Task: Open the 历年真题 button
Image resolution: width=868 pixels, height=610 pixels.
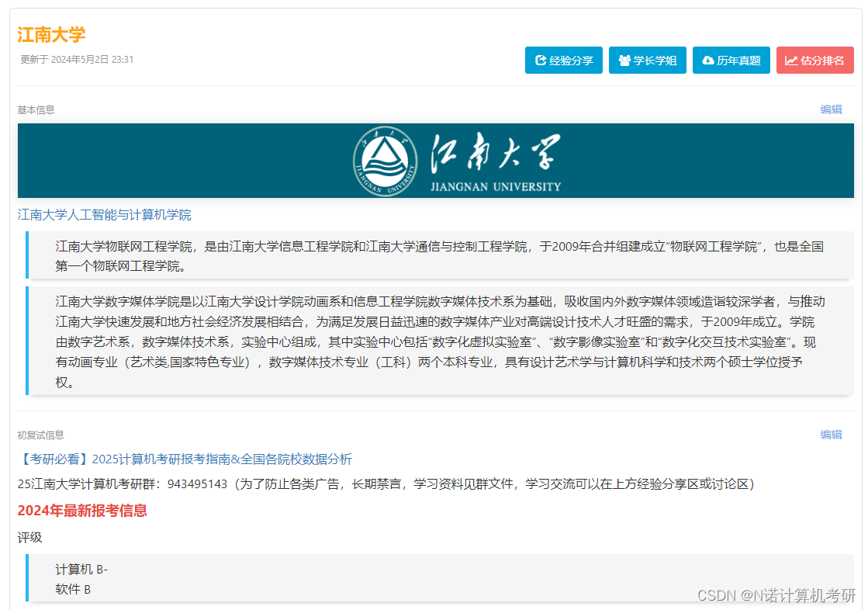Action: pyautogui.click(x=731, y=61)
